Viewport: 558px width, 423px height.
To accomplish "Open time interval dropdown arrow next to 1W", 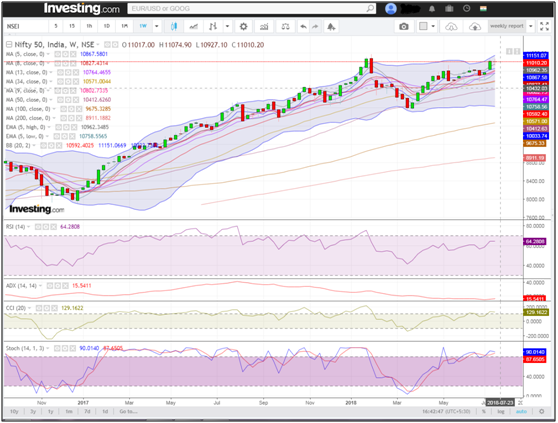I will (157, 26).
